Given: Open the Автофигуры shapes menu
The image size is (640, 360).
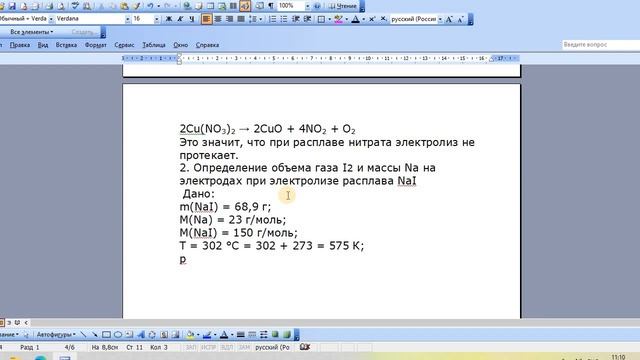Looking at the screenshot, I should [x=56, y=335].
